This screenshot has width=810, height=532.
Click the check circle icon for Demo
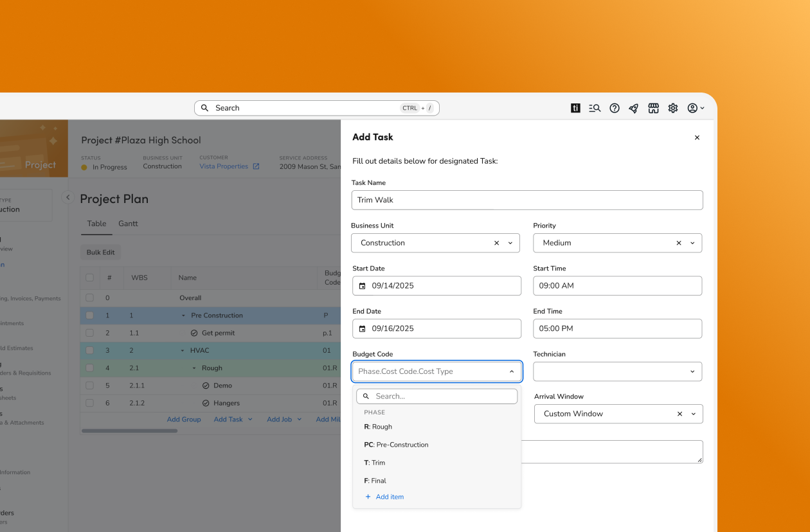point(206,386)
